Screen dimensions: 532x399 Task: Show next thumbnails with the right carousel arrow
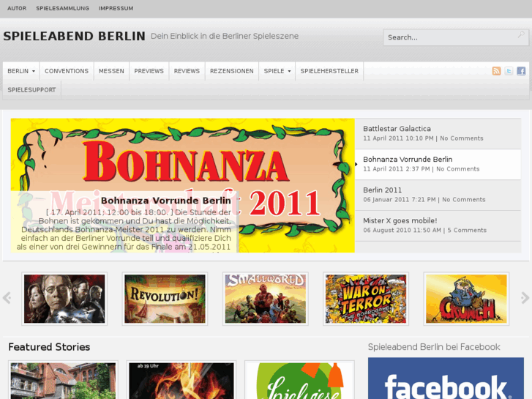(x=525, y=298)
